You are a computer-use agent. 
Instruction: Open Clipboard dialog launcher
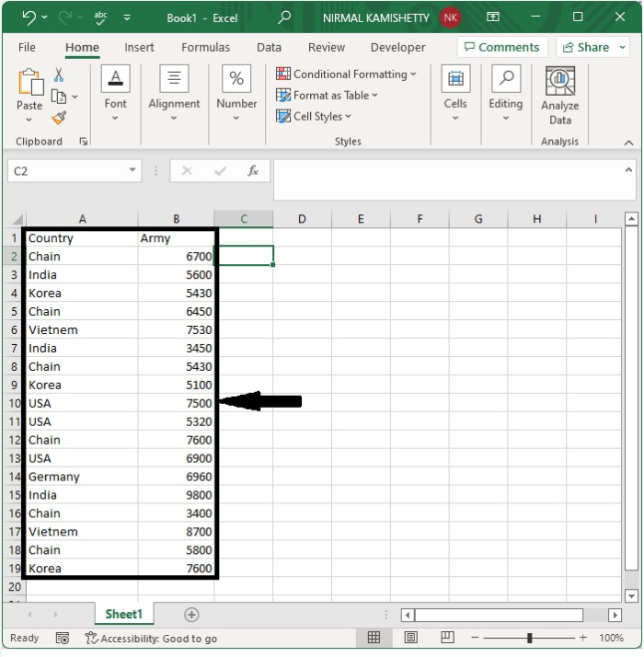tap(84, 142)
